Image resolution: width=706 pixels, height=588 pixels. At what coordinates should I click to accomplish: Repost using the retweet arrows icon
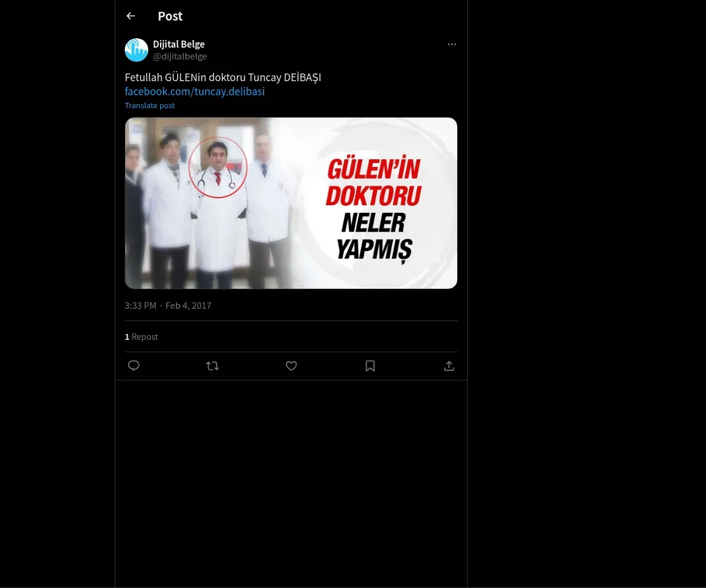(212, 366)
